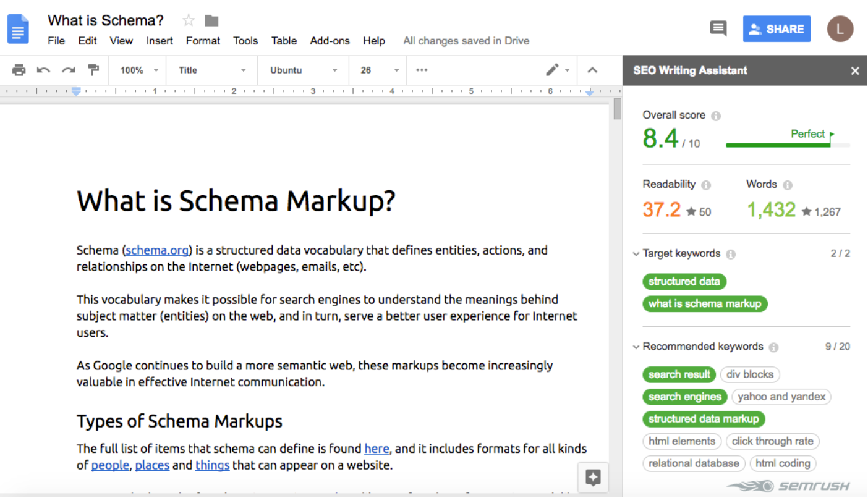Open the move-to-folder icon
This screenshot has height=498, width=868.
coord(212,21)
